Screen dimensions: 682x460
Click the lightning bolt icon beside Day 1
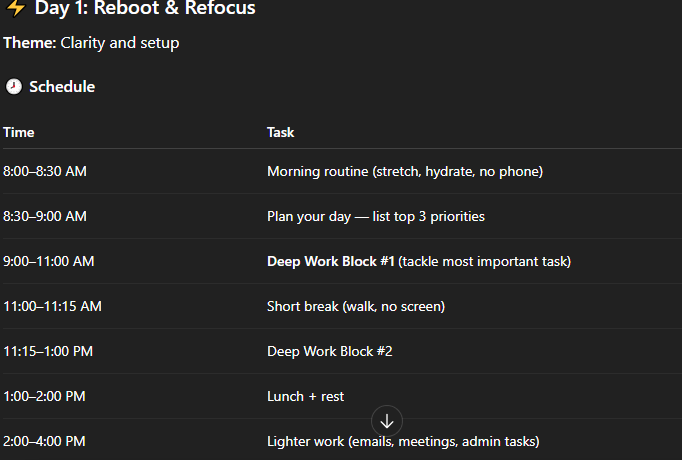15,9
